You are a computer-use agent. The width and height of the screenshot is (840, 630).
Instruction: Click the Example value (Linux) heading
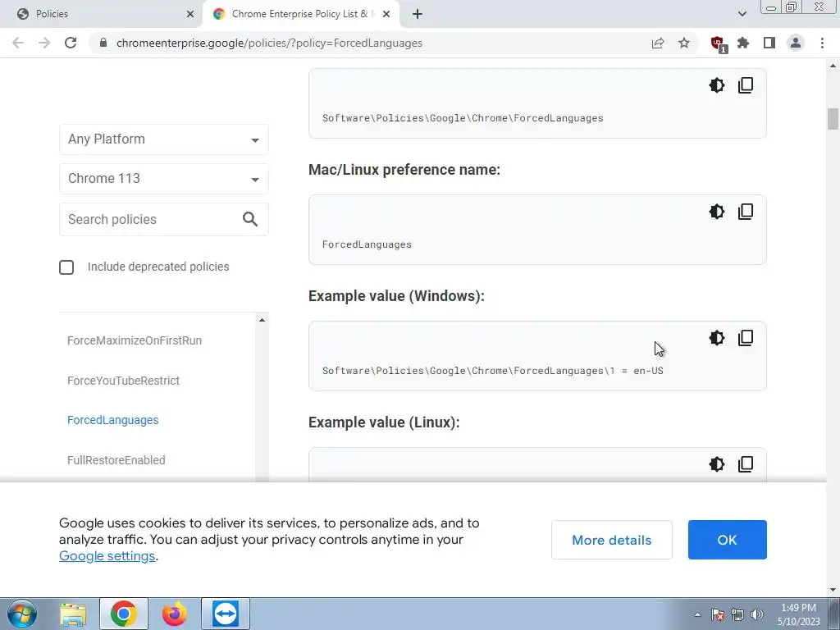click(384, 422)
